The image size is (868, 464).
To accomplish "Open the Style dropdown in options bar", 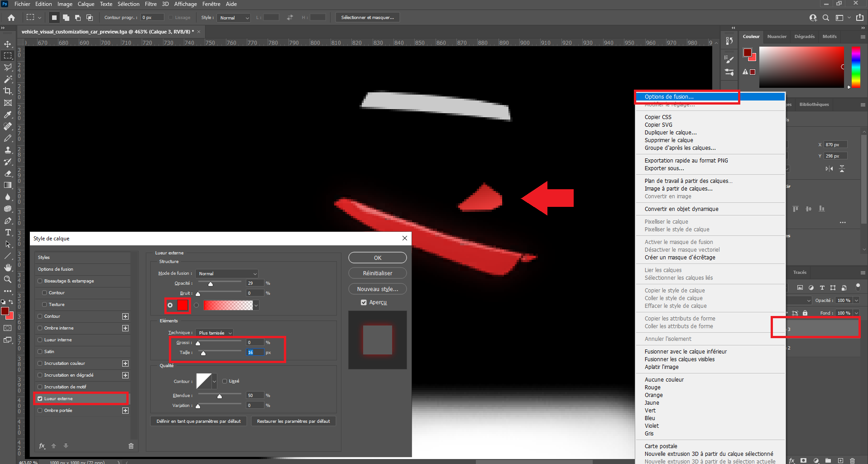I will (x=234, y=18).
